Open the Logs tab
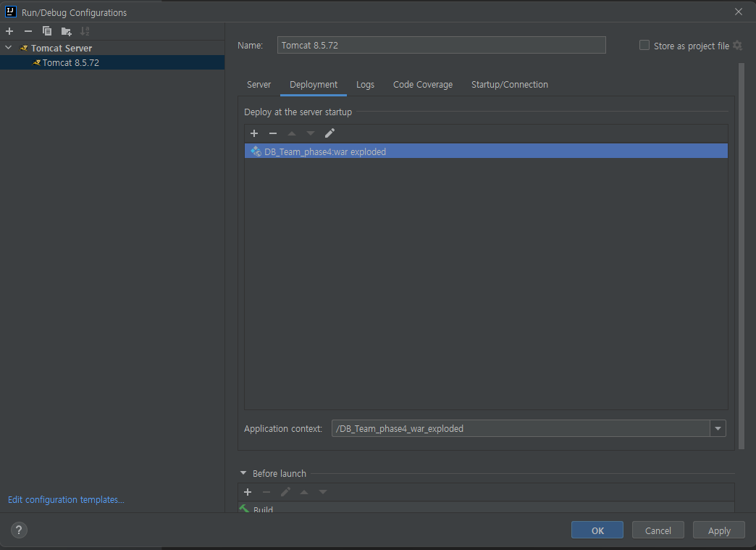The height and width of the screenshot is (550, 756). pos(365,85)
